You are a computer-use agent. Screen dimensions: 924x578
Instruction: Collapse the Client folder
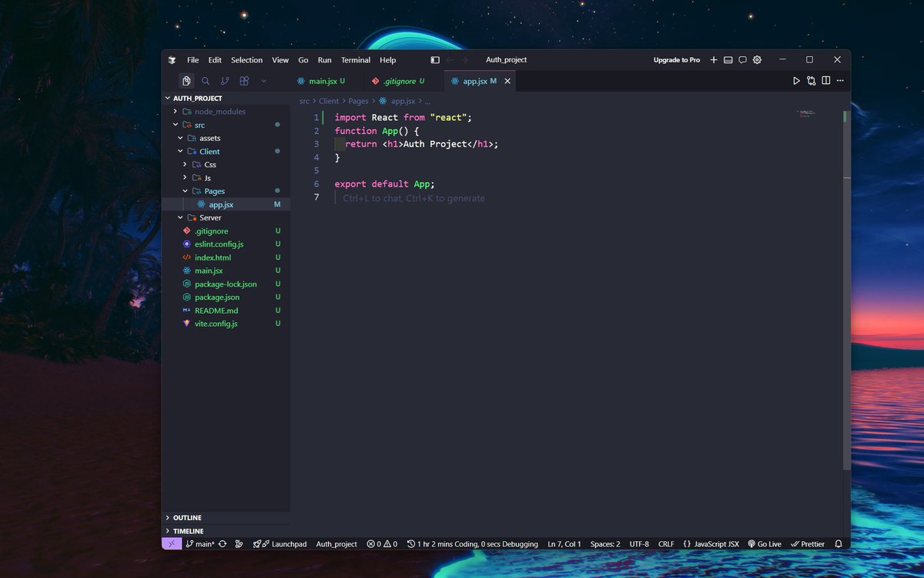tap(226, 152)
